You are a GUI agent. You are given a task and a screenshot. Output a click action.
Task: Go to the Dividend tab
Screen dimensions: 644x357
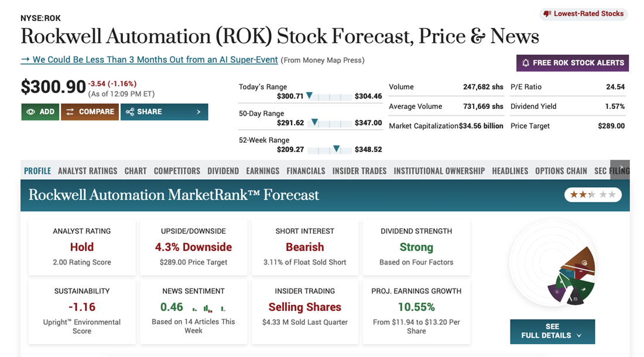[223, 171]
